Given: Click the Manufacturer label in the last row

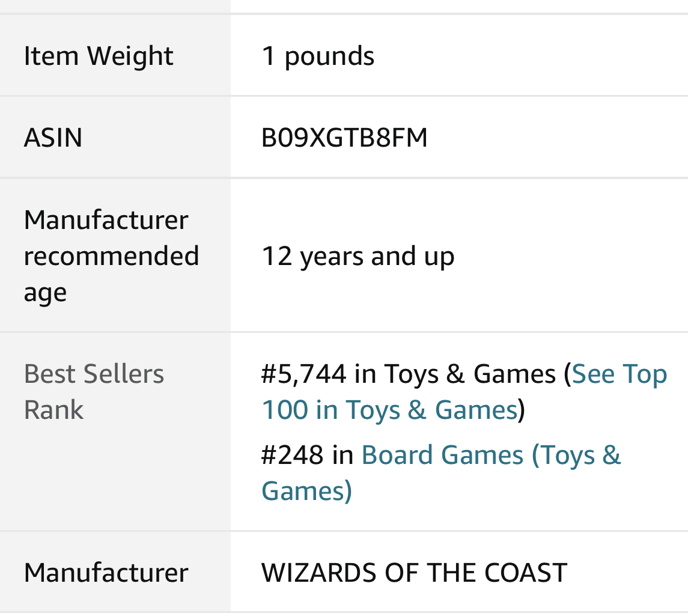Looking at the screenshot, I should point(106,572).
